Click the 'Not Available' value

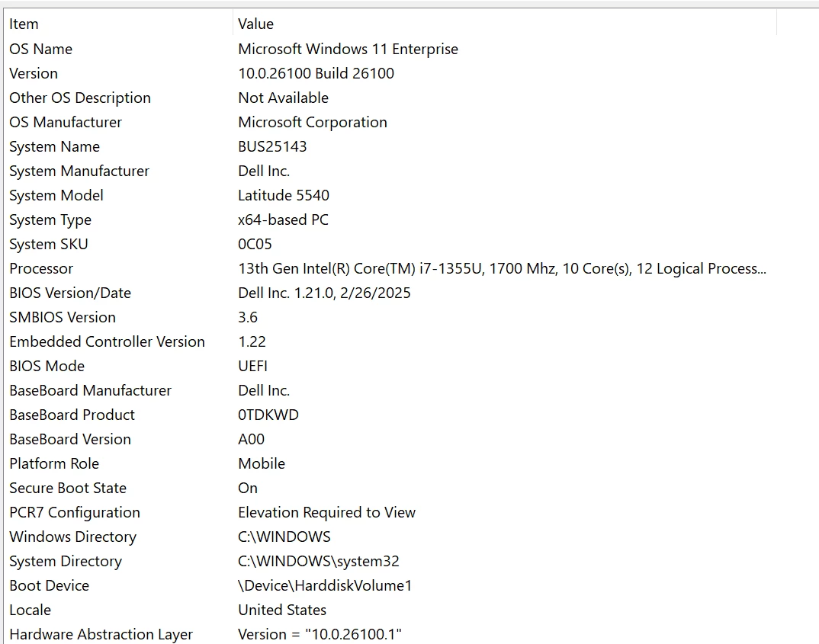(x=283, y=98)
